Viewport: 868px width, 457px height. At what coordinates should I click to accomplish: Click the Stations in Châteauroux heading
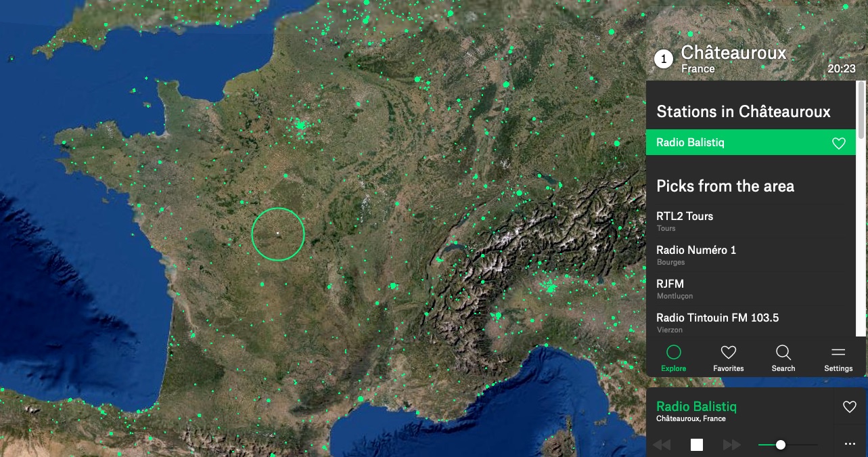pyautogui.click(x=743, y=112)
